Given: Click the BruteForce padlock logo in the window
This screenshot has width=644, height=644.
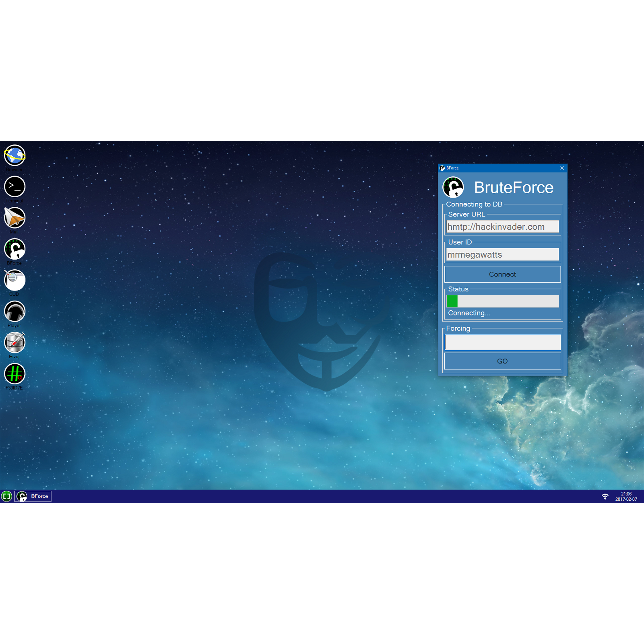Looking at the screenshot, I should point(454,187).
